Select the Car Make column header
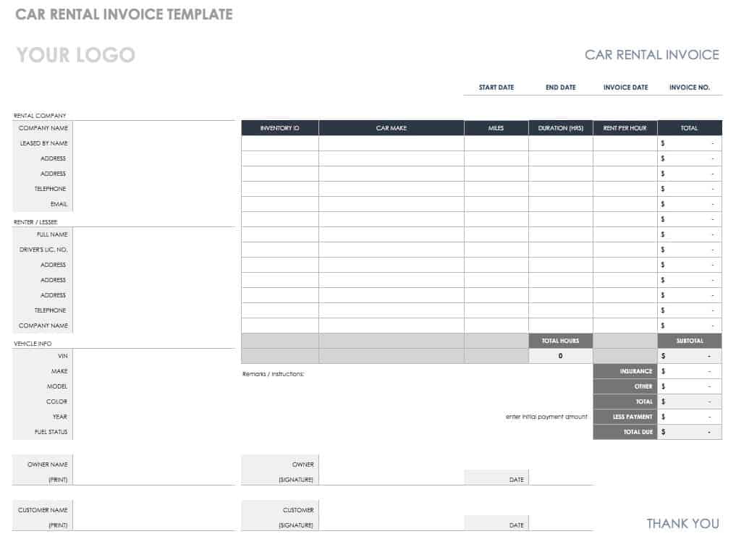The height and width of the screenshot is (560, 736). coord(391,128)
